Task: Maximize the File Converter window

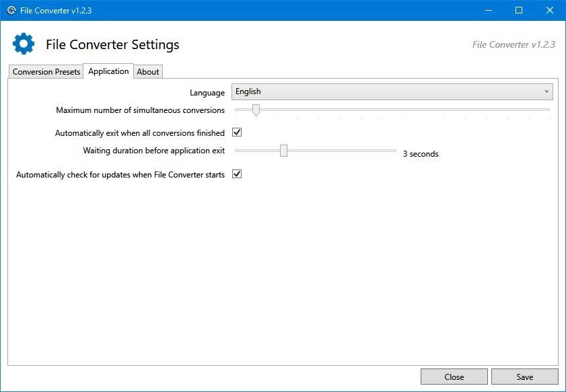Action: tap(519, 10)
